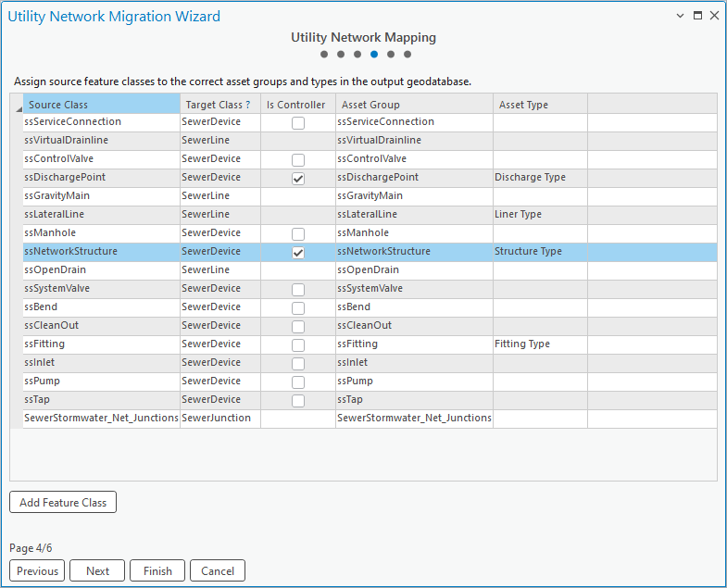
Task: Toggle Is Controller for ssBend
Action: [298, 308]
